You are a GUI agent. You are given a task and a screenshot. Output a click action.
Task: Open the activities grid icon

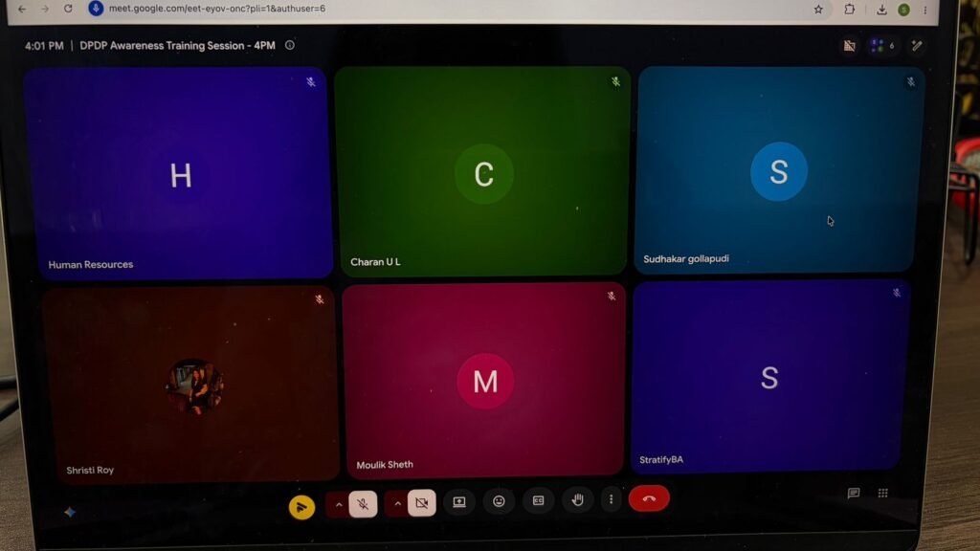[x=882, y=493]
